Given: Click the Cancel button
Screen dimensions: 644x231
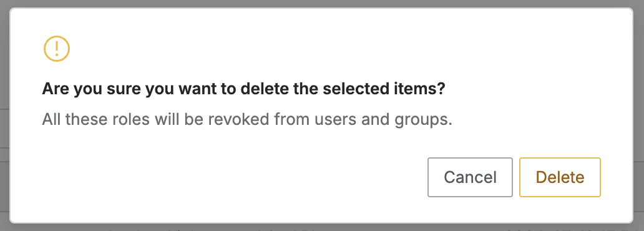Looking at the screenshot, I should pos(470,177).
